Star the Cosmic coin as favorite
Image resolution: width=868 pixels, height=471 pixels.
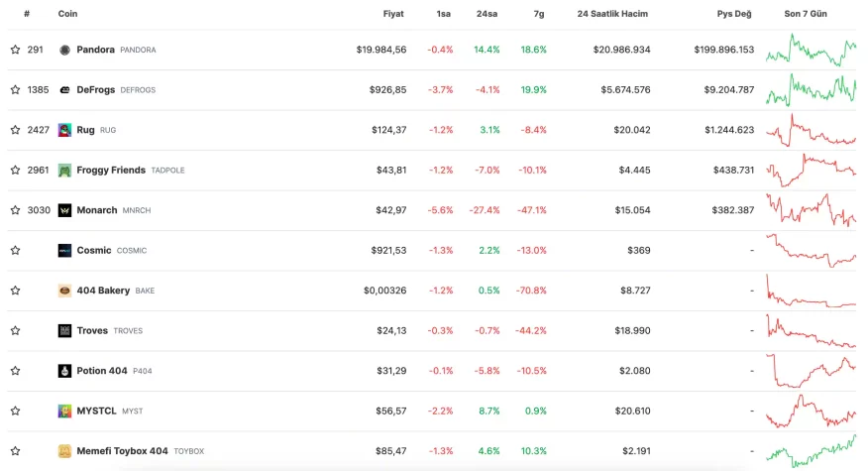point(15,251)
